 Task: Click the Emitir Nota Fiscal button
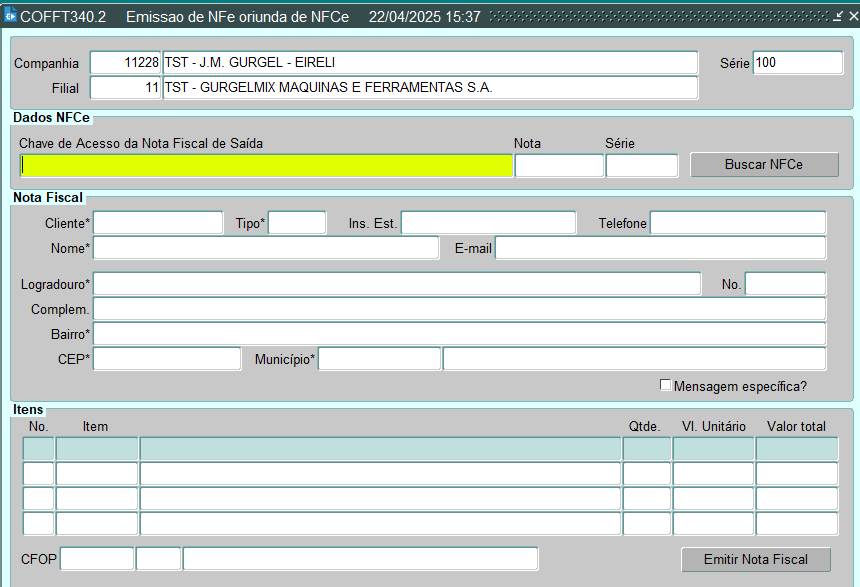click(755, 559)
